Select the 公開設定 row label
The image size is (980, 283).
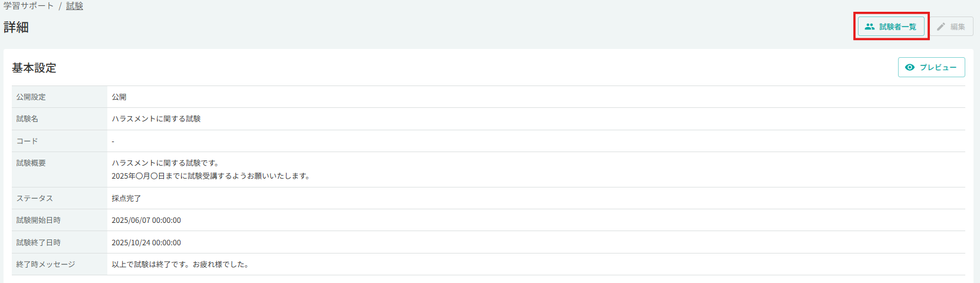click(31, 97)
